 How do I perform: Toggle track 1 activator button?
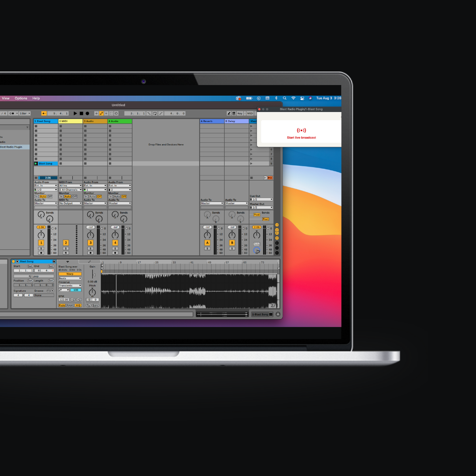click(41, 243)
